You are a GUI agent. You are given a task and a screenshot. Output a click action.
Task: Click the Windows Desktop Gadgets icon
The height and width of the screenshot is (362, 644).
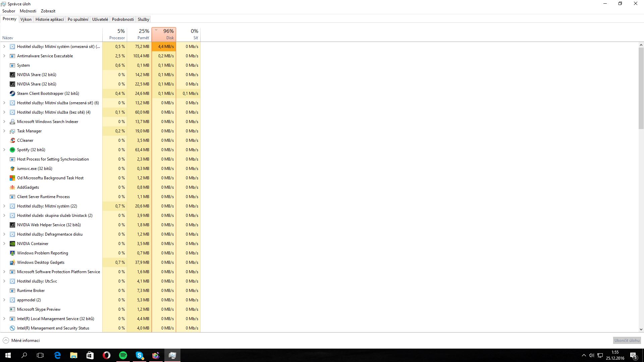pos(12,262)
